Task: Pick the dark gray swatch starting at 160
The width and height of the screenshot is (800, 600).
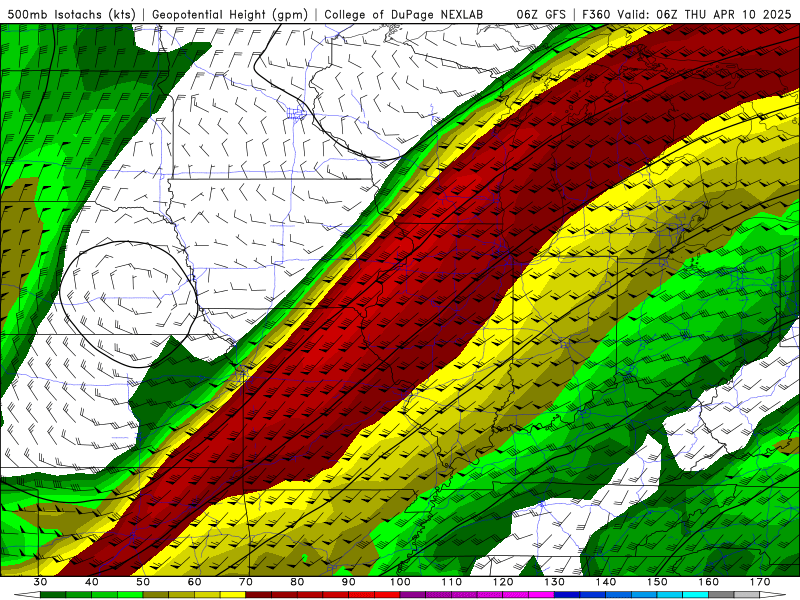Action: point(721,595)
